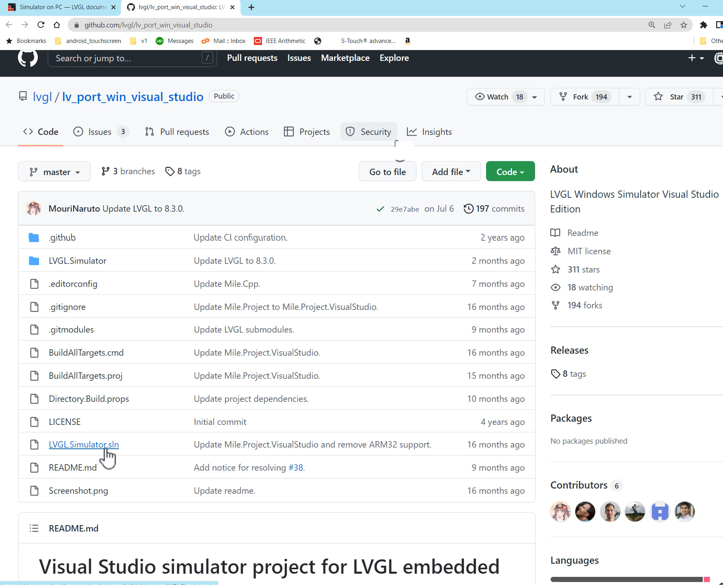723x588 pixels.
Task: Reload the page with the refresh icon
Action: [x=41, y=25]
